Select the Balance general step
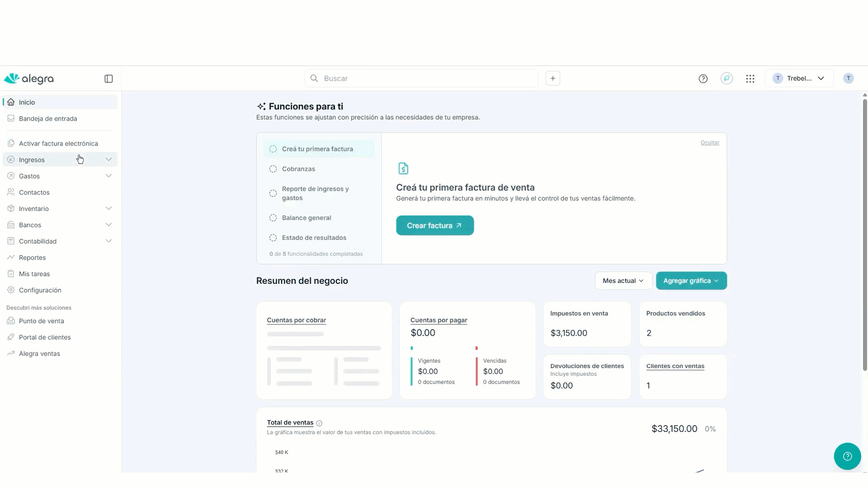The image size is (868, 488). (319, 218)
